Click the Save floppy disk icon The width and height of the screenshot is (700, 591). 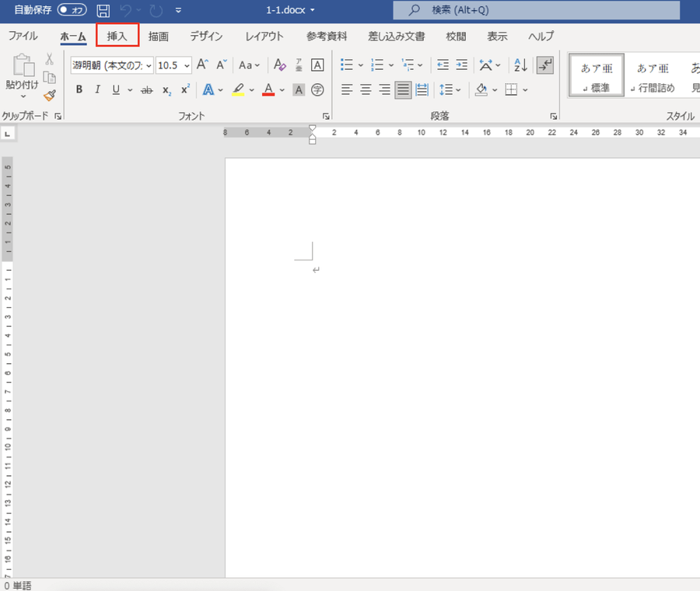pos(103,11)
